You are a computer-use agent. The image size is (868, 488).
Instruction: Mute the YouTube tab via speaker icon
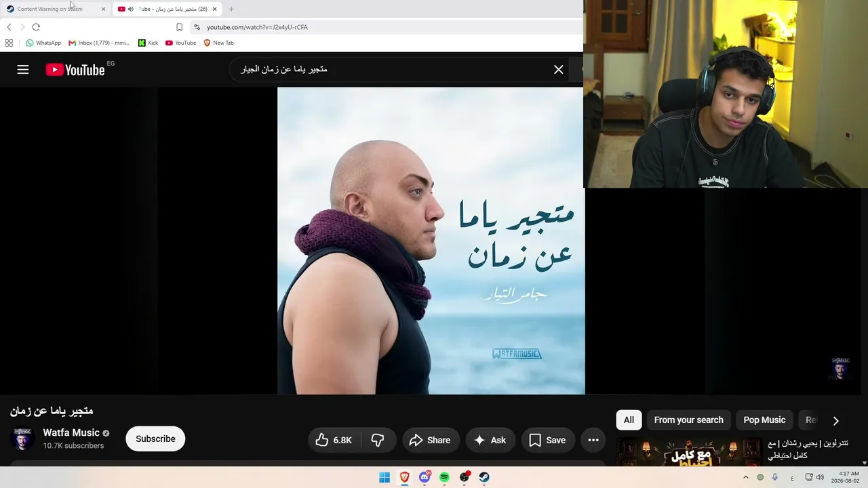tap(130, 9)
